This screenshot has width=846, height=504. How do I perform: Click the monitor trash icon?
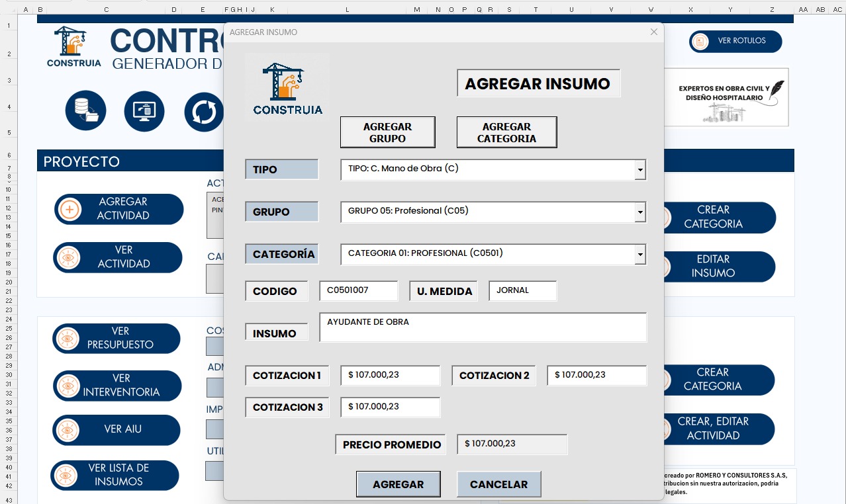(x=144, y=111)
